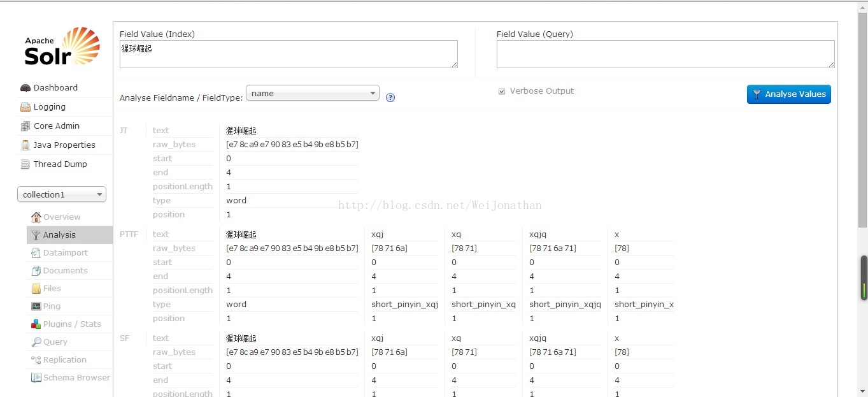Click the Dashboard icon in the sidebar
Viewport: 868px width, 397px height.
click(x=25, y=88)
